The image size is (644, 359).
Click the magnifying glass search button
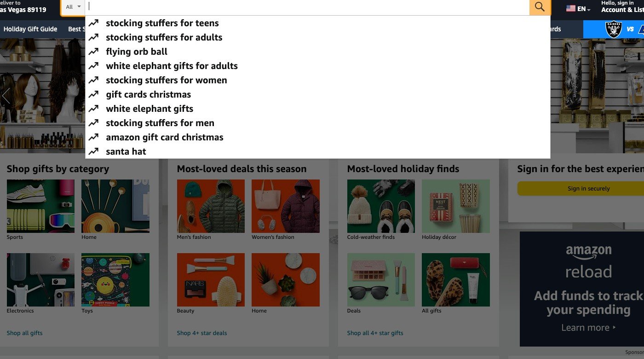click(x=540, y=7)
